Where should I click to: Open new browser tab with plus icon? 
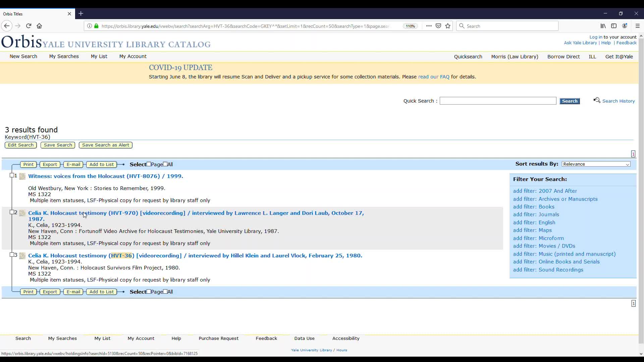tap(81, 14)
